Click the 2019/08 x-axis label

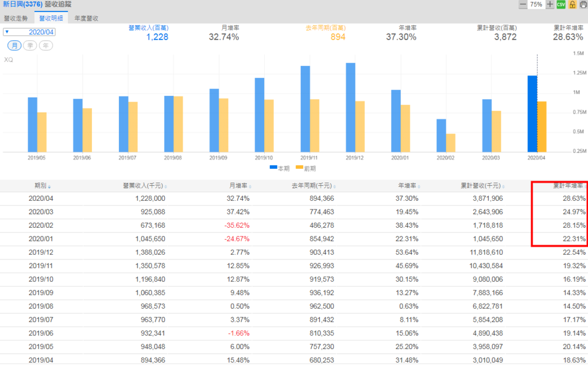tap(173, 158)
